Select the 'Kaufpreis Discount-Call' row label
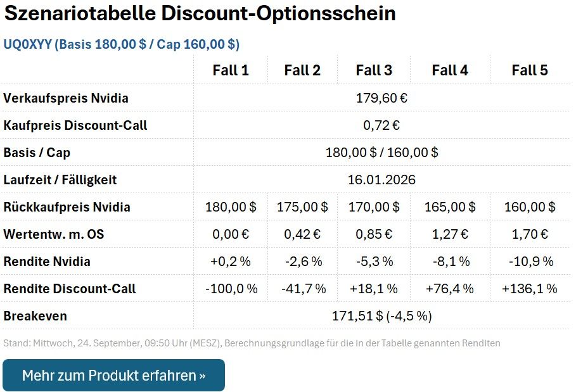576x392 pixels. (75, 125)
